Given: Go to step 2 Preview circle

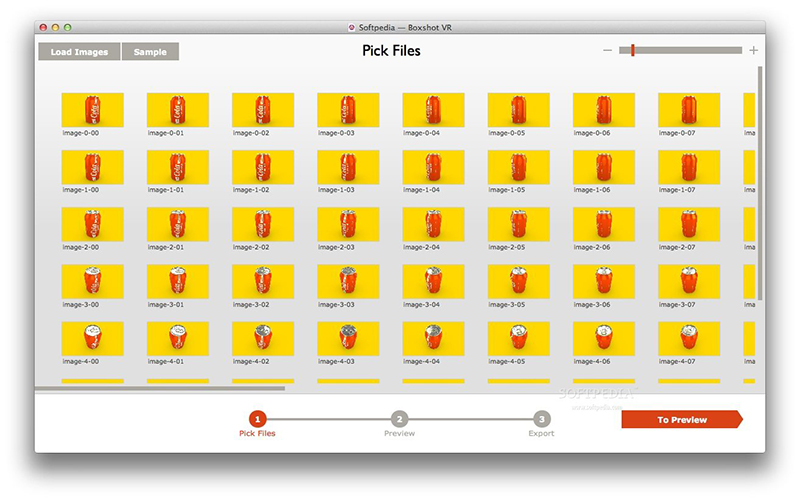Looking at the screenshot, I should [399, 419].
